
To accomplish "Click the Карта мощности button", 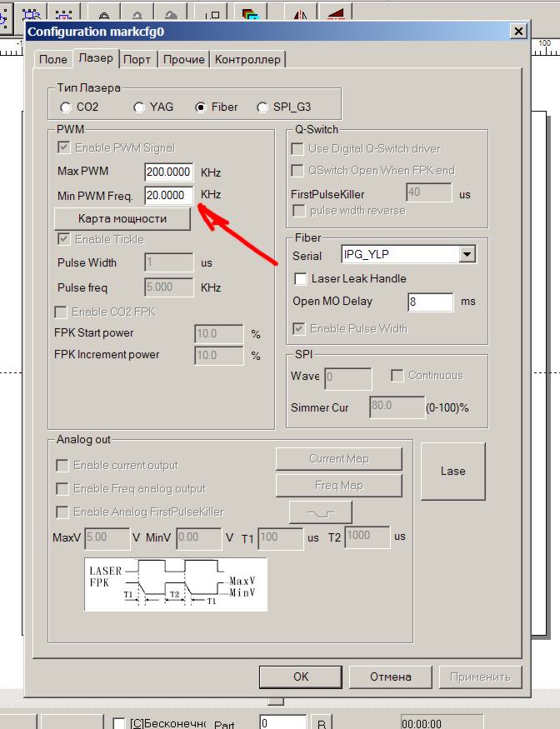I will [122, 218].
